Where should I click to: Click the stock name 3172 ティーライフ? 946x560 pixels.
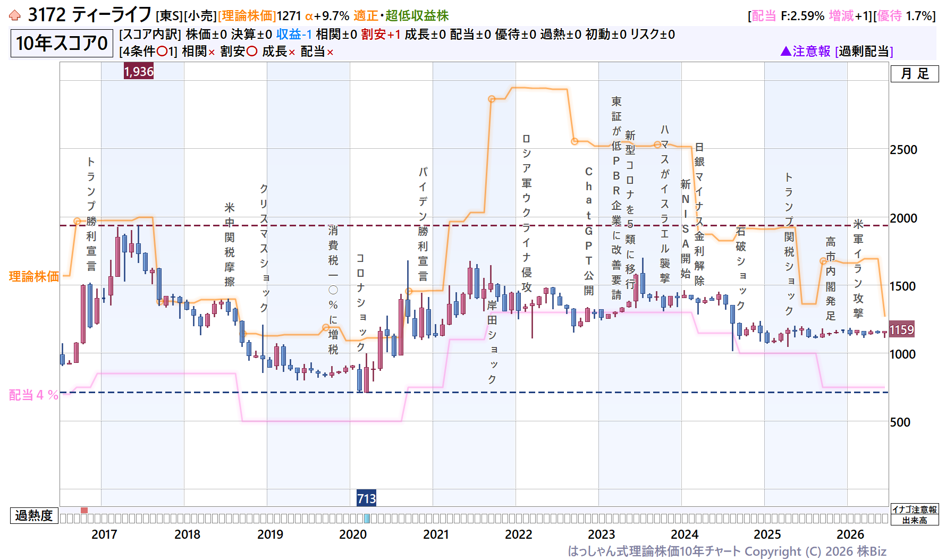[x=90, y=15]
